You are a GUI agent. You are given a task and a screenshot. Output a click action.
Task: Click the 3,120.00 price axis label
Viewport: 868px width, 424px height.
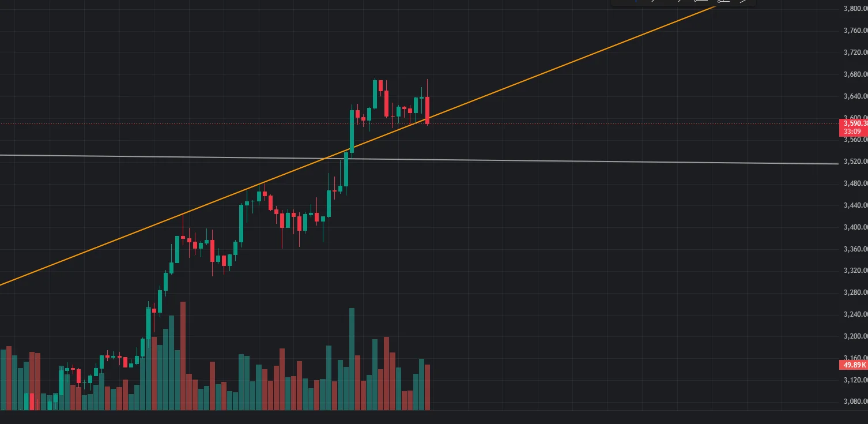pos(855,380)
